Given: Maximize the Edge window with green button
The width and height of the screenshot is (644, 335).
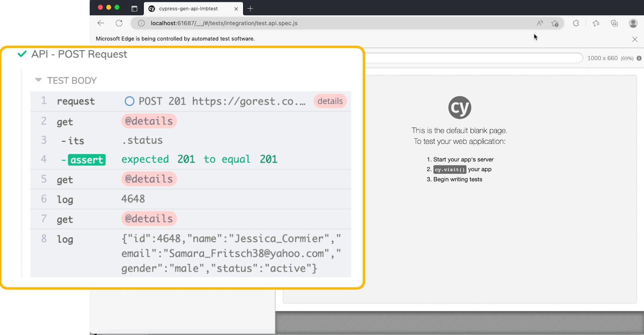Looking at the screenshot, I should 117,7.
